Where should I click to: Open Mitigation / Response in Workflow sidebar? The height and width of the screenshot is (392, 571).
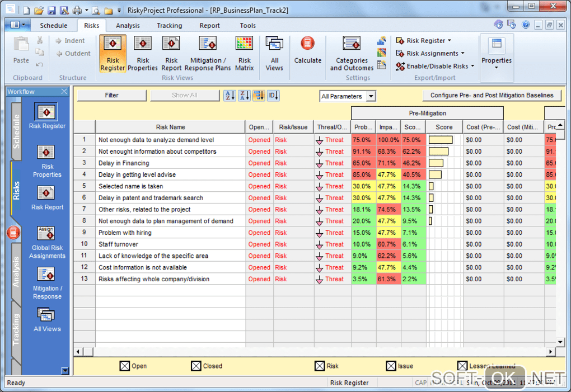(47, 284)
